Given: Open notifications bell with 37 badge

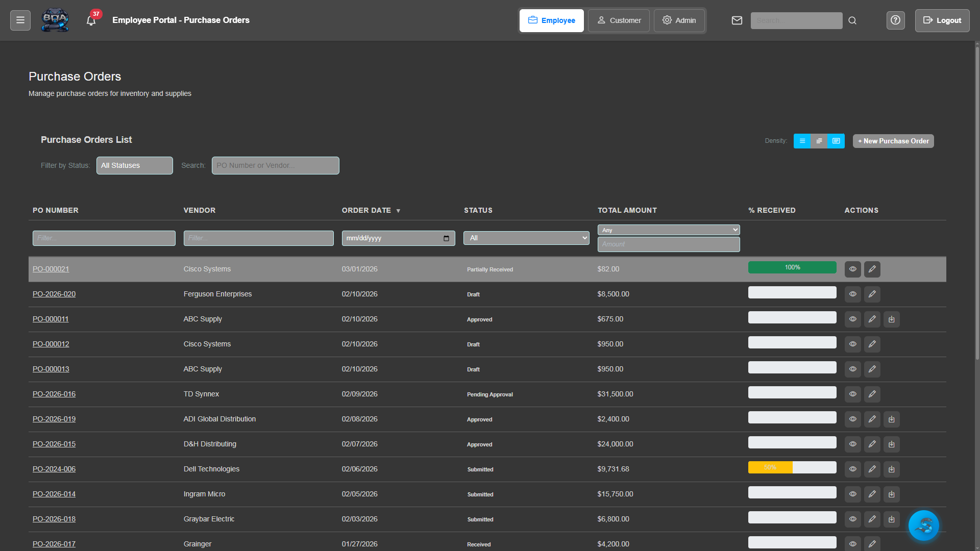Looking at the screenshot, I should pos(91,20).
